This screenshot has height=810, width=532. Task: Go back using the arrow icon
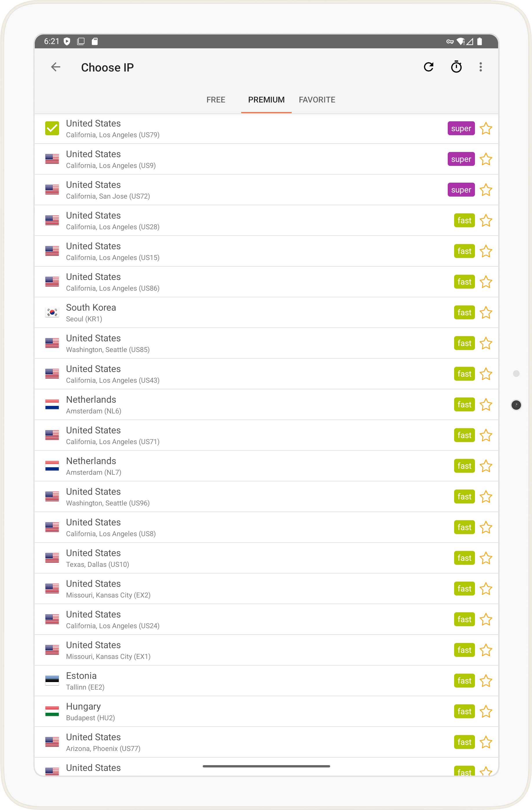coord(56,67)
